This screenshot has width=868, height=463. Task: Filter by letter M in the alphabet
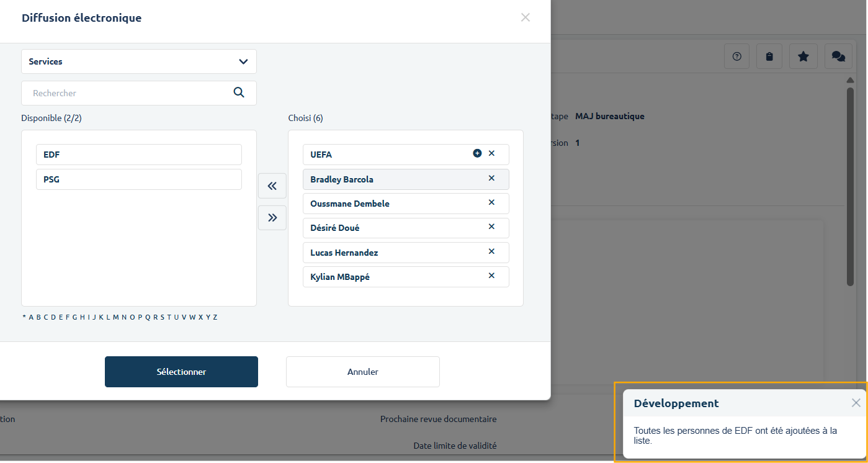tap(115, 317)
